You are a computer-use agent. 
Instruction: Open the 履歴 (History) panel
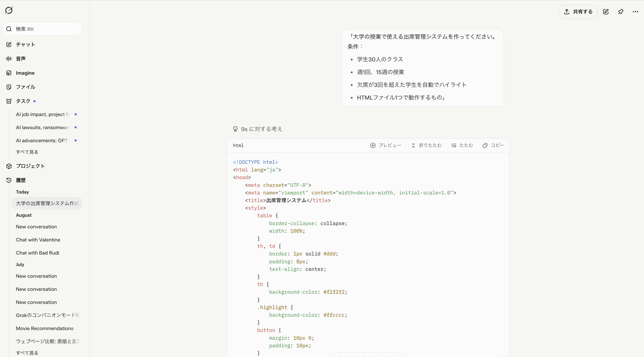coord(21,180)
